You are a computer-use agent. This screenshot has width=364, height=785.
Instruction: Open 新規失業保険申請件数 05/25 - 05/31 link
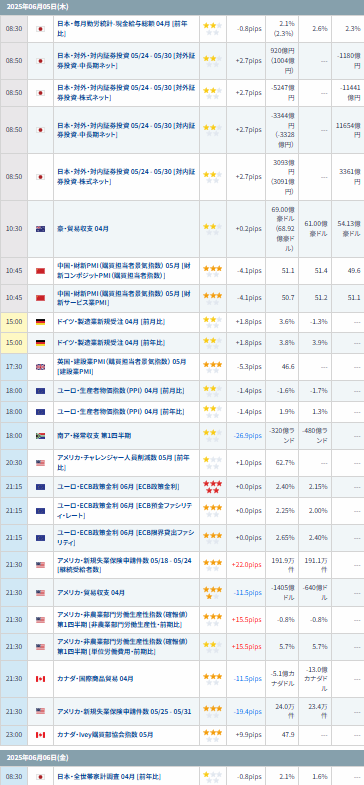124,711
